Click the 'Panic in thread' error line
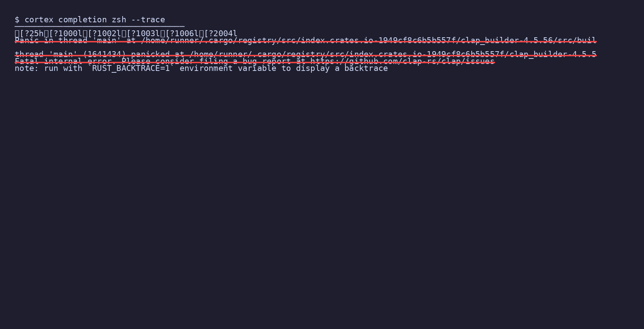Screen dimensions: 644x329 tap(306, 40)
